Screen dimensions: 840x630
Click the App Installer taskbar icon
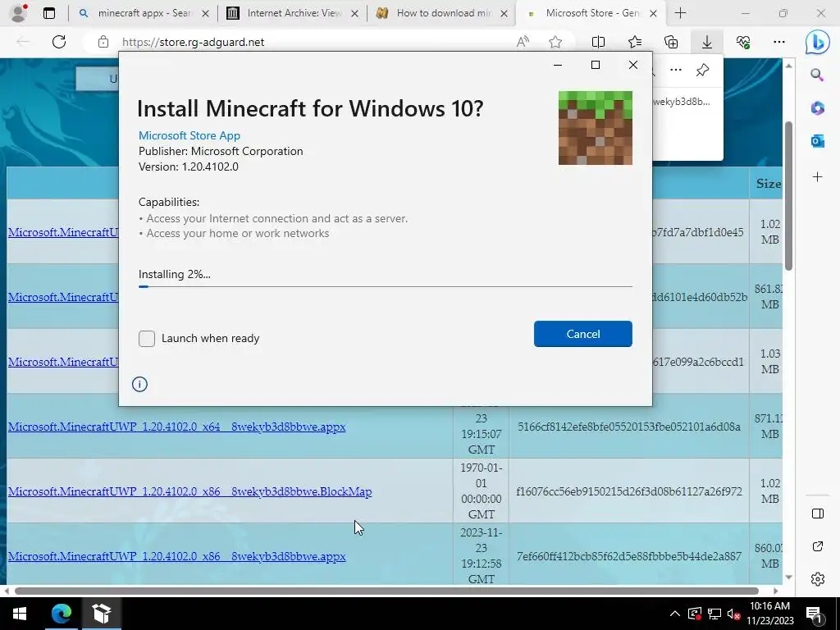(x=101, y=614)
